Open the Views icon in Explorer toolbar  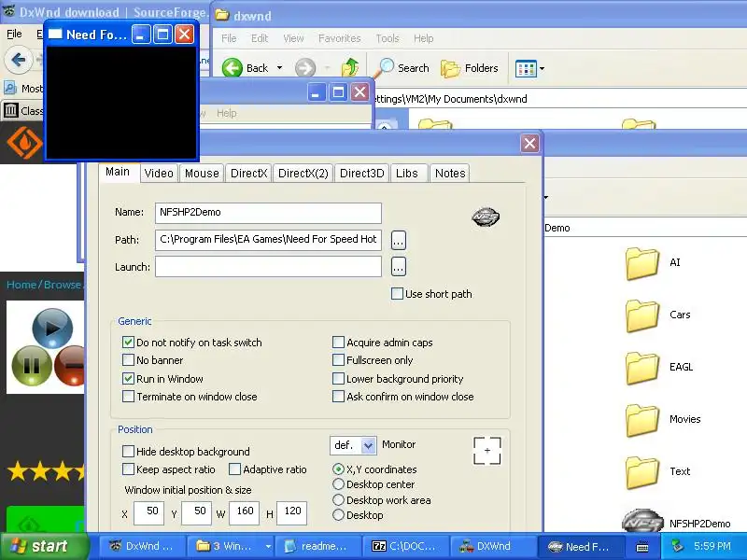click(x=526, y=68)
